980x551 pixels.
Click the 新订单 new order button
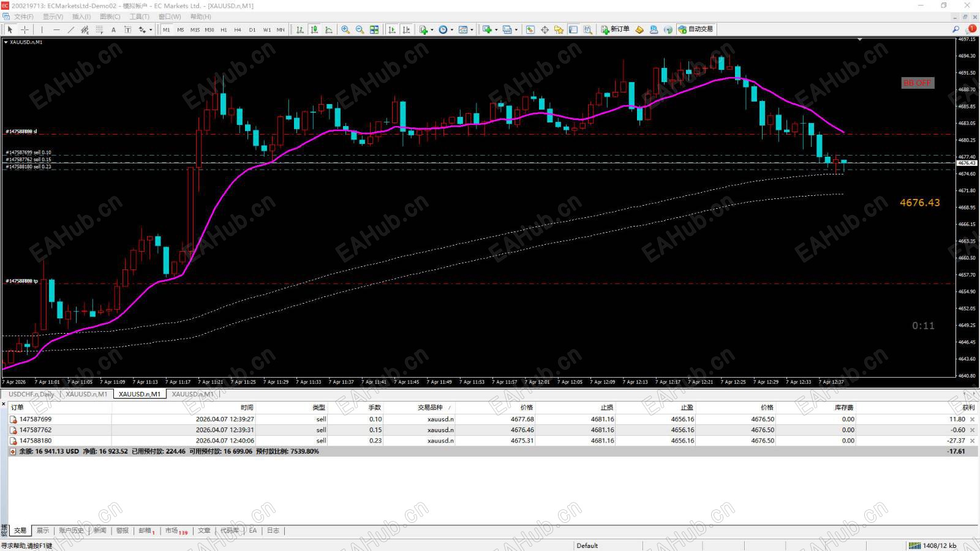pos(615,29)
